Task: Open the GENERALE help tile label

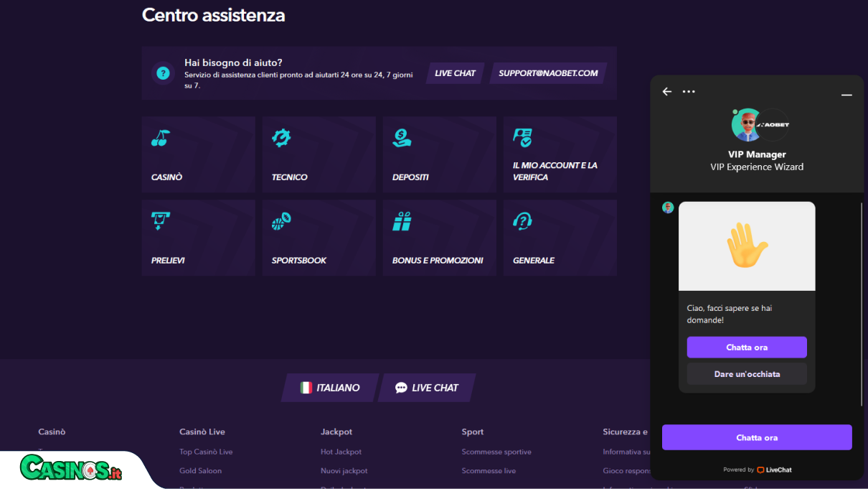Action: (534, 261)
